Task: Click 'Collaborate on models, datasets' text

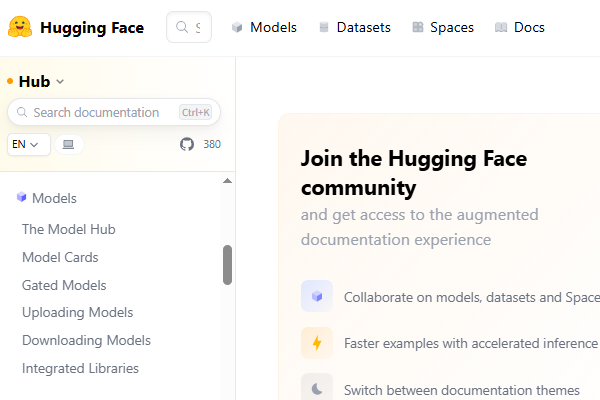Action: (472, 297)
